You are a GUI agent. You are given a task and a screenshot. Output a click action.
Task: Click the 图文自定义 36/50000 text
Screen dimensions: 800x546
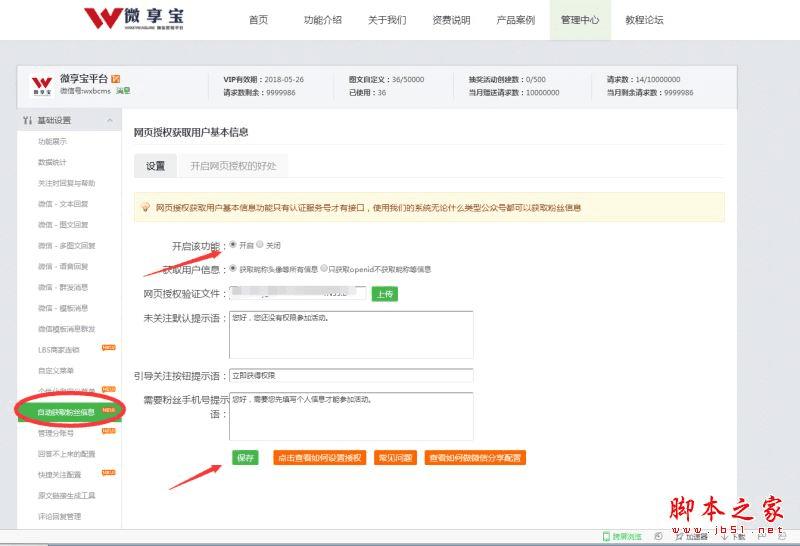(386, 80)
